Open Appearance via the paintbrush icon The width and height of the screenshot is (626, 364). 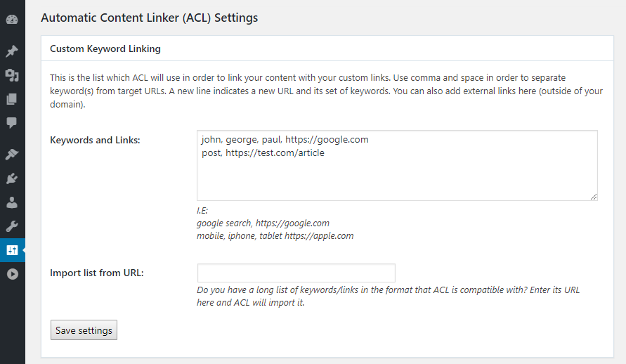click(12, 155)
